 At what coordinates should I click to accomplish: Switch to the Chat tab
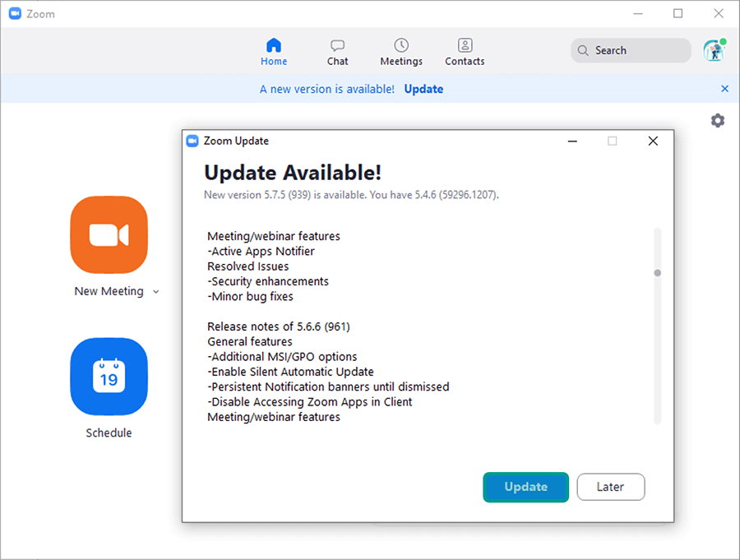tap(337, 52)
